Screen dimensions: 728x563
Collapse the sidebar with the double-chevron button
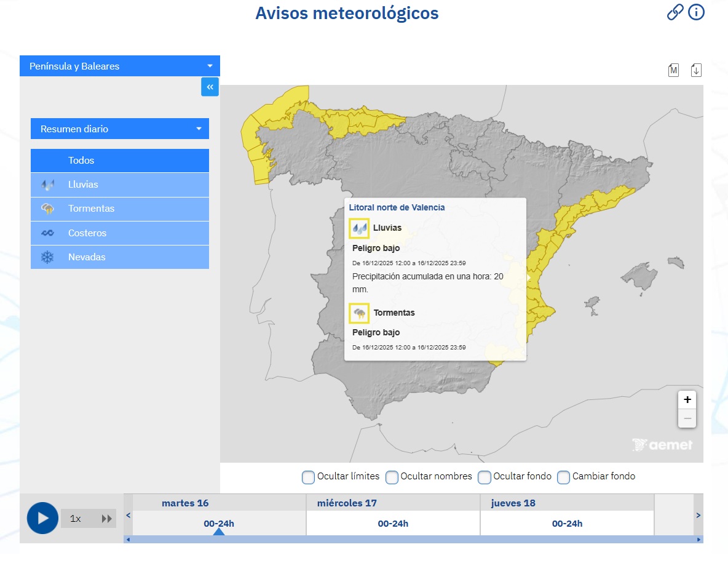(x=210, y=87)
